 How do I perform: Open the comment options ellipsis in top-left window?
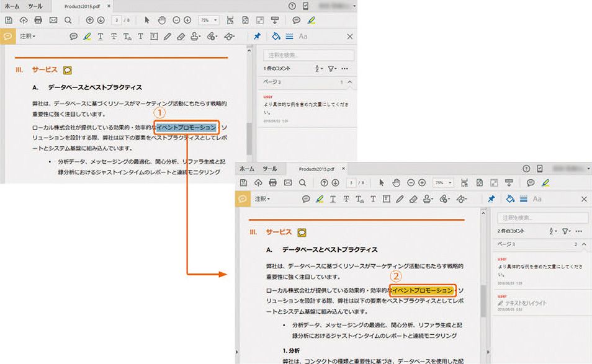(344, 69)
